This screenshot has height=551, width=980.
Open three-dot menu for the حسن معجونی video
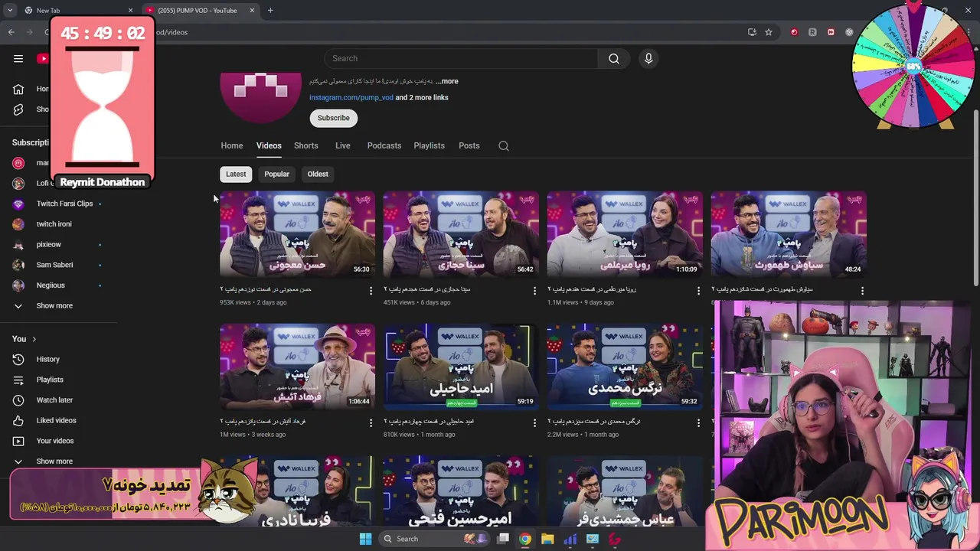coord(371,291)
